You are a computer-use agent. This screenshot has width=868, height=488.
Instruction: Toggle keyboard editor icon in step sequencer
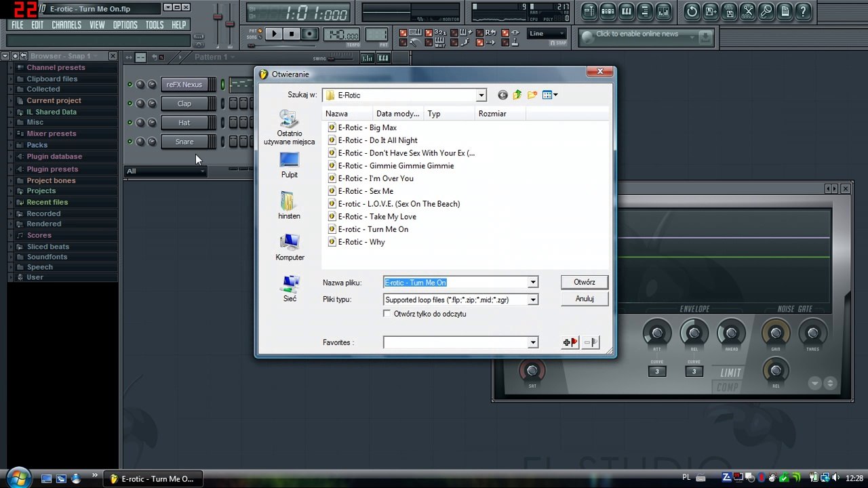click(x=383, y=58)
